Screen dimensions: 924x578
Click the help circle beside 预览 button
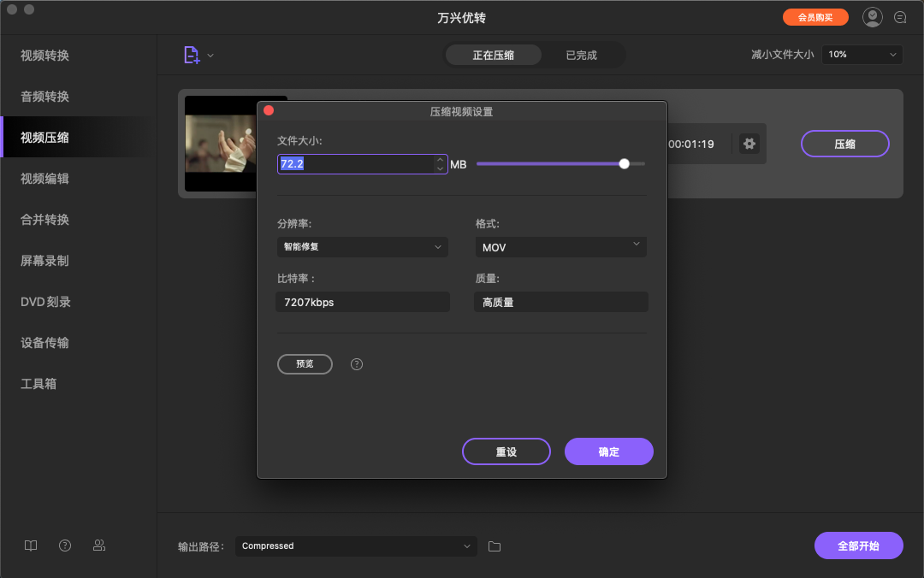356,363
